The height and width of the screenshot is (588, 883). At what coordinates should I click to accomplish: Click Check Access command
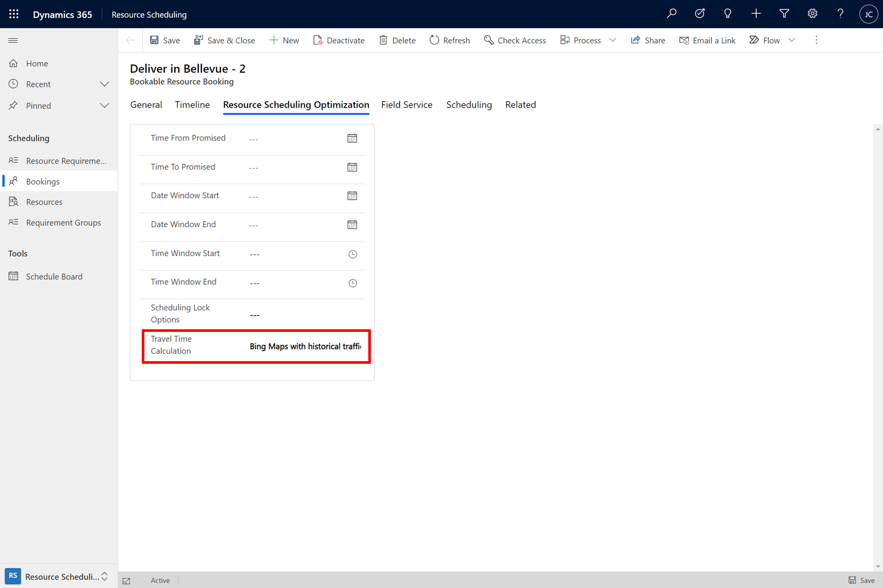515,40
